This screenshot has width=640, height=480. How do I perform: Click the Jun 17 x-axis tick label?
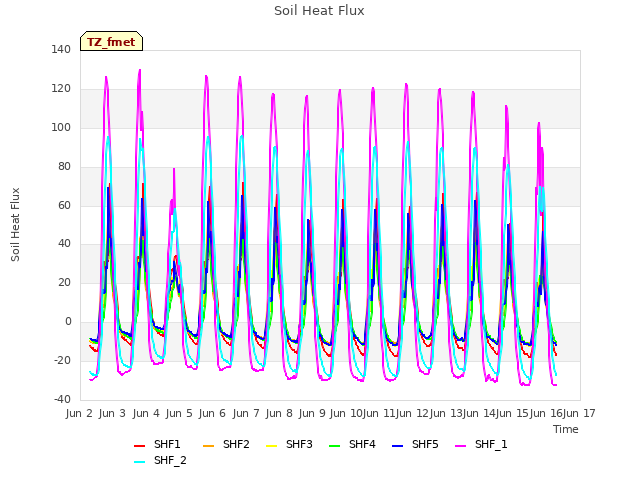[x=579, y=413]
